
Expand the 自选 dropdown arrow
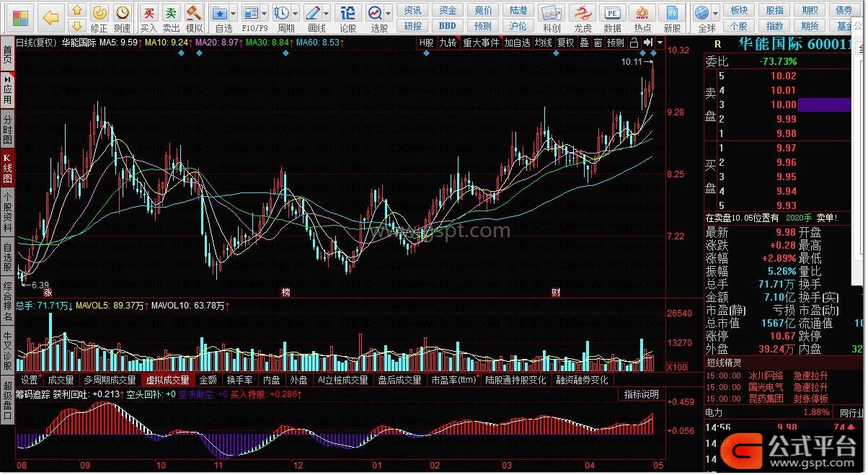234,13
